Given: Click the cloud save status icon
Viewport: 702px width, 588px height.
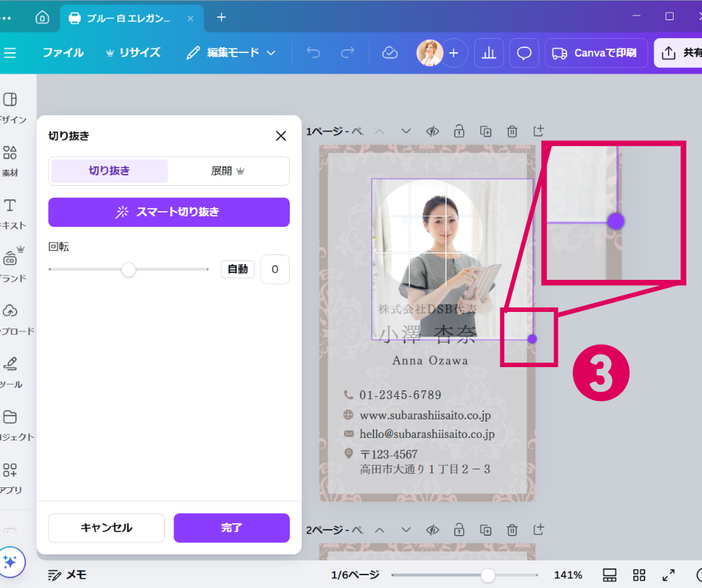Looking at the screenshot, I should [389, 53].
